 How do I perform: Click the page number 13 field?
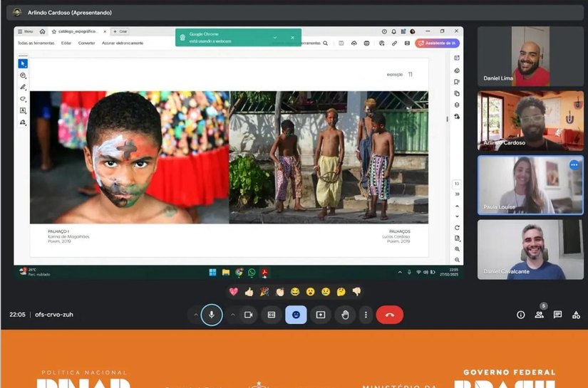point(457,184)
